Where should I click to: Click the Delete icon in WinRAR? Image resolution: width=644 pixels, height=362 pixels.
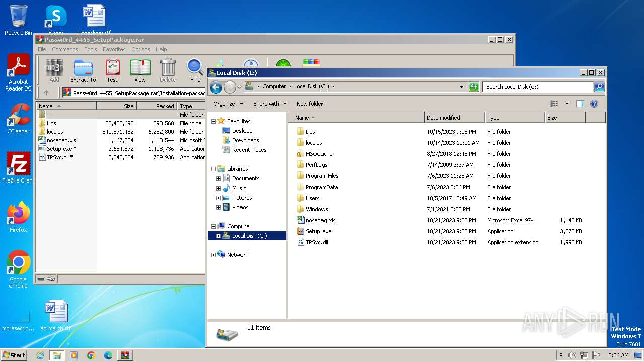(x=168, y=70)
